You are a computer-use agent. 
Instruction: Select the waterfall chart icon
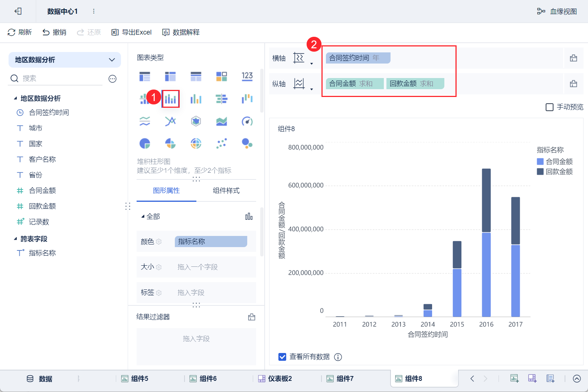point(247,99)
